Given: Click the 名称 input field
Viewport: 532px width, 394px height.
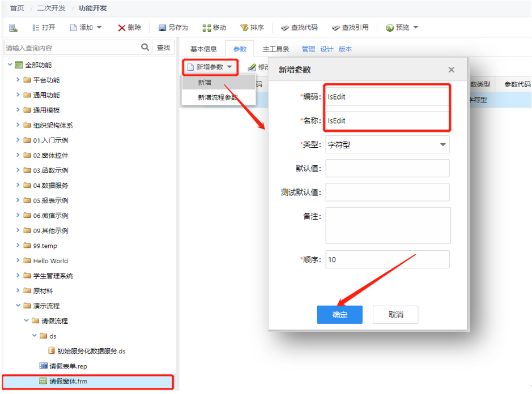Looking at the screenshot, I should [387, 121].
